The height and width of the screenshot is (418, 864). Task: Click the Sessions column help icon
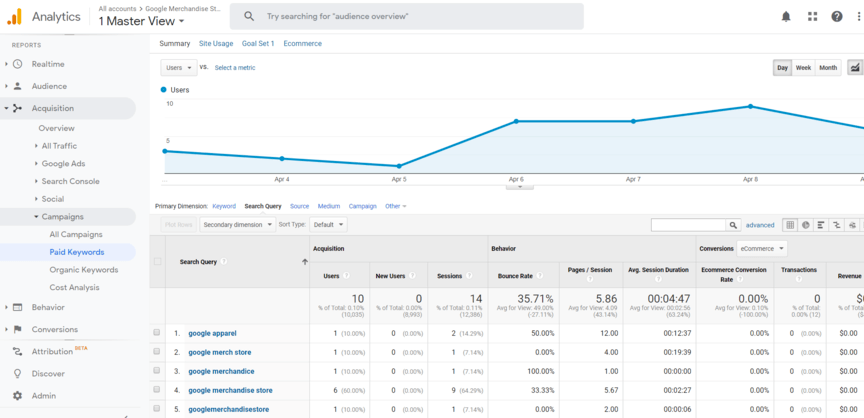pyautogui.click(x=469, y=275)
